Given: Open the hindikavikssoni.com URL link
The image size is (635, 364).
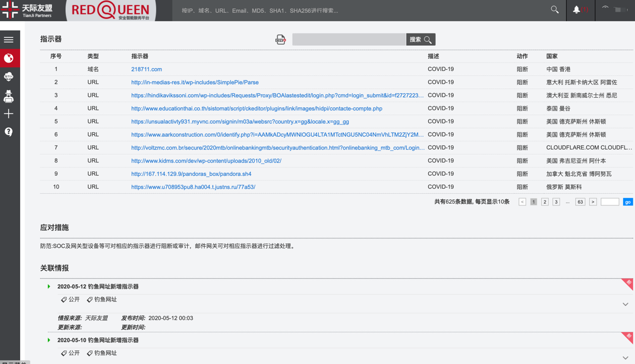Looking at the screenshot, I should [x=278, y=95].
